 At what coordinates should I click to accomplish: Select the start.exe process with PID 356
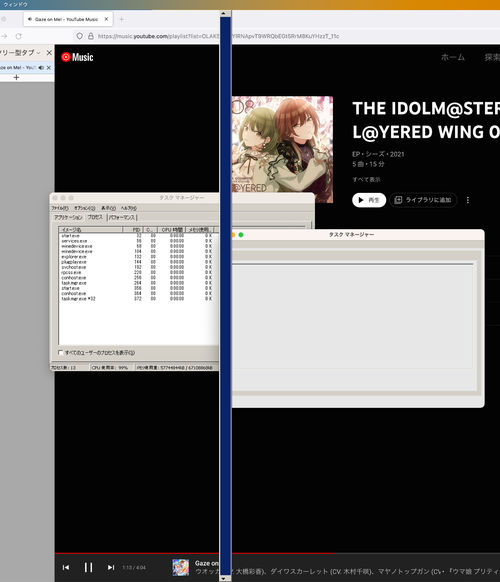[x=137, y=288]
